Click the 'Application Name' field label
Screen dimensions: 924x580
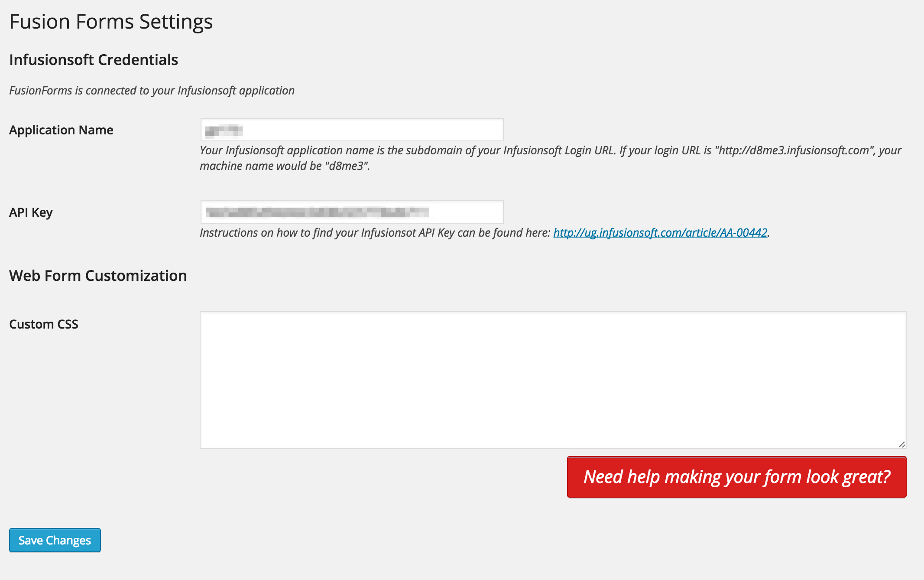pyautogui.click(x=61, y=130)
